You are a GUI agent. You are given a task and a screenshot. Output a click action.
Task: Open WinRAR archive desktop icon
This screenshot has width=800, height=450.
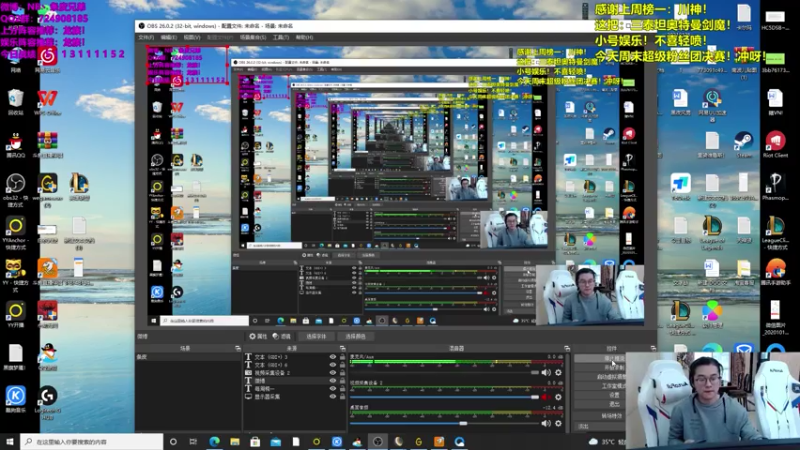(47, 144)
